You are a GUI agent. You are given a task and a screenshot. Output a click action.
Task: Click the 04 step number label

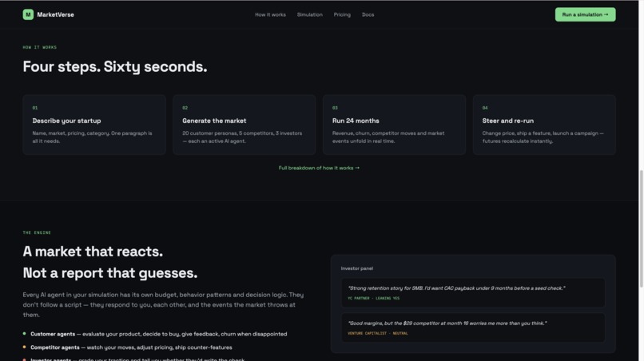click(x=485, y=108)
